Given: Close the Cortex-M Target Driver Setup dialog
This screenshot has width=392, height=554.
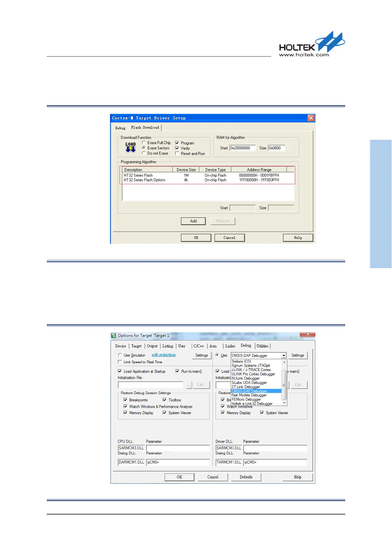Looking at the screenshot, I should (x=311, y=118).
